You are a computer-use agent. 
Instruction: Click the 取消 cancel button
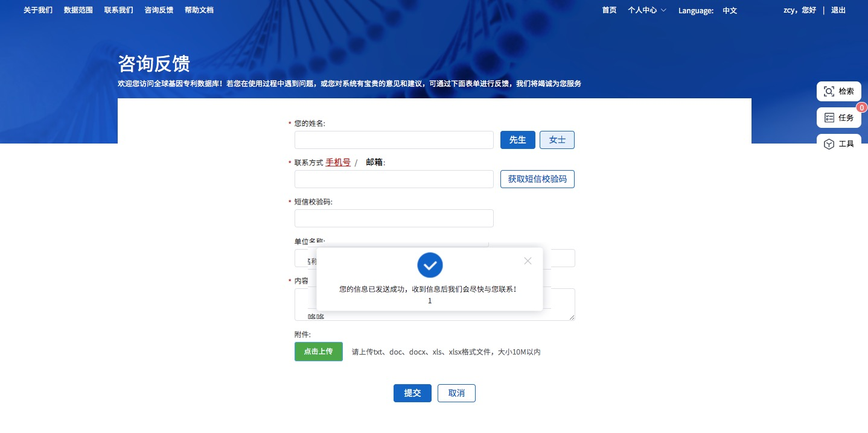456,393
